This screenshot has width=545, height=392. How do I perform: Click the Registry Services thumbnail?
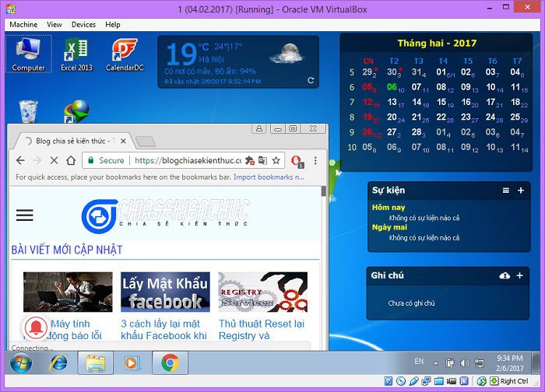tap(263, 292)
